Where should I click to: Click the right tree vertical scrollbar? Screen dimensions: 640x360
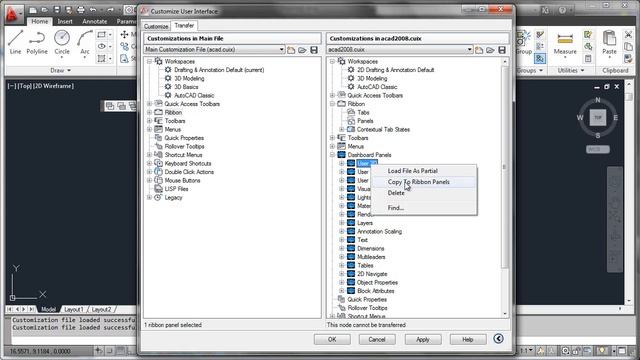pyautogui.click(x=505, y=167)
